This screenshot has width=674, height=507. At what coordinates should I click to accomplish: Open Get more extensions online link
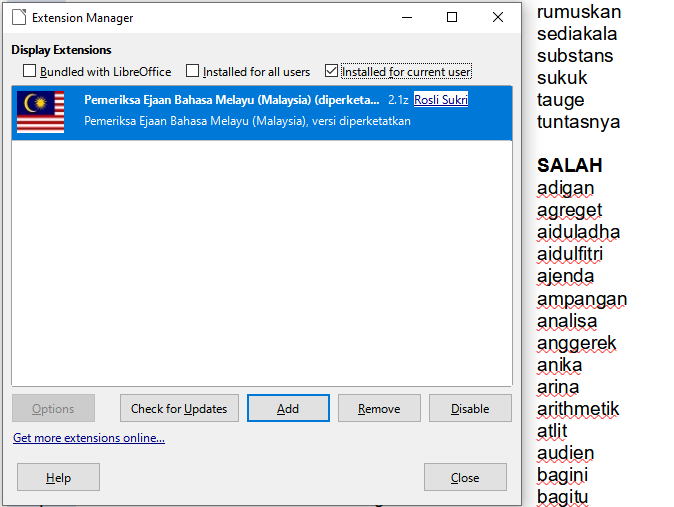point(89,438)
